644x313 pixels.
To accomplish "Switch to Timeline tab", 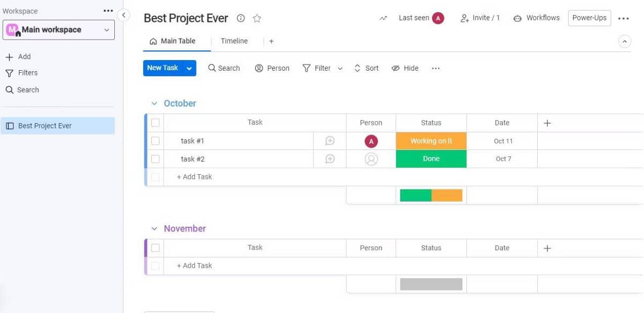I will (234, 41).
